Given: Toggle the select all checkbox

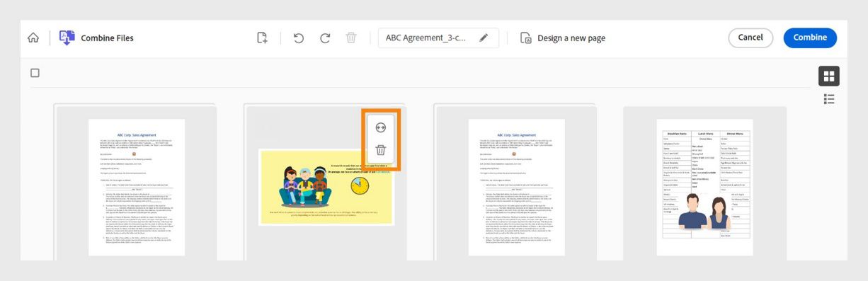Looking at the screenshot, I should (x=35, y=73).
